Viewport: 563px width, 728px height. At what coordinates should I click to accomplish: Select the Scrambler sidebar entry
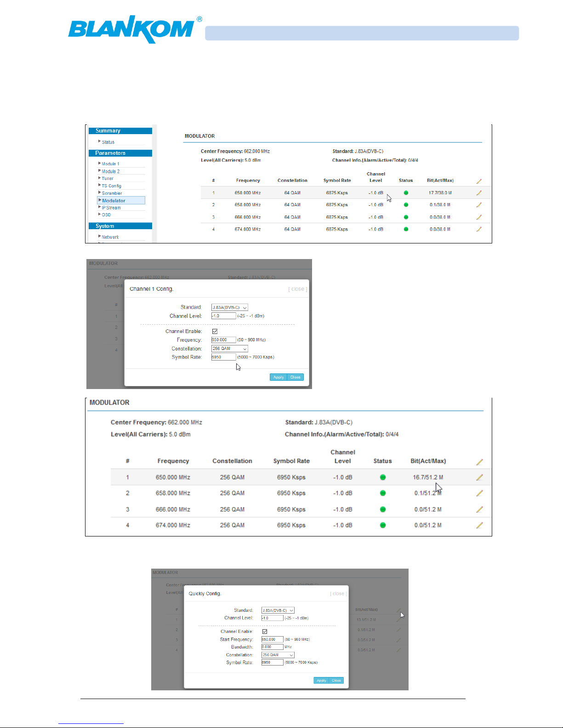click(112, 193)
